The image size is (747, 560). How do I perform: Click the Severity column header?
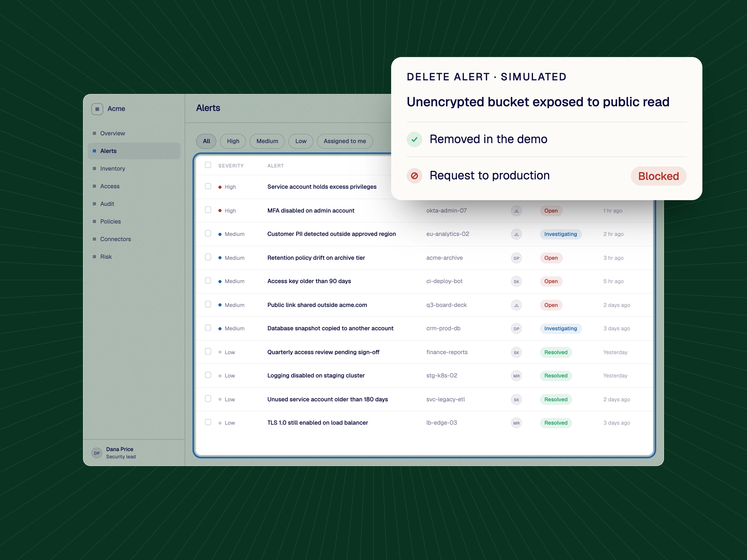point(231,166)
